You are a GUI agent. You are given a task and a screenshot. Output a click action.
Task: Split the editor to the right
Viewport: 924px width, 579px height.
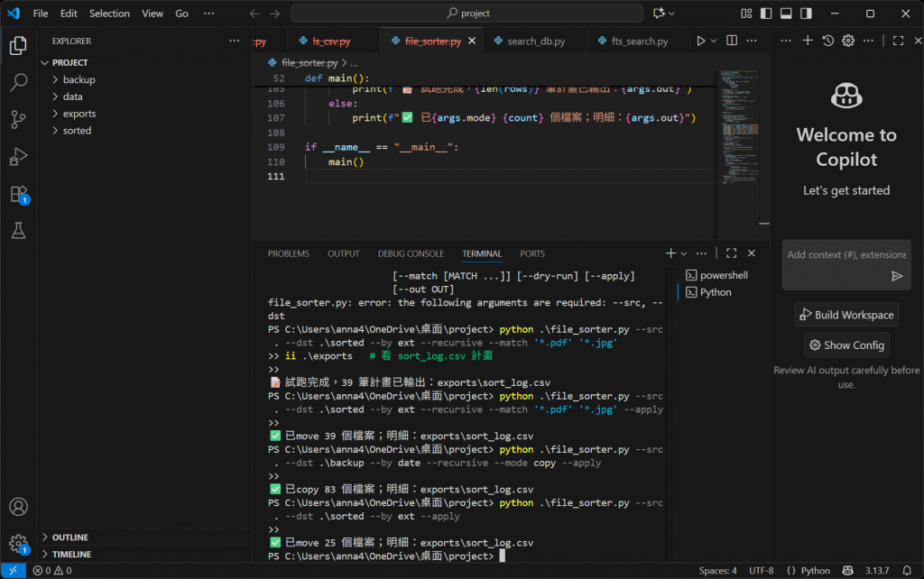coord(732,41)
